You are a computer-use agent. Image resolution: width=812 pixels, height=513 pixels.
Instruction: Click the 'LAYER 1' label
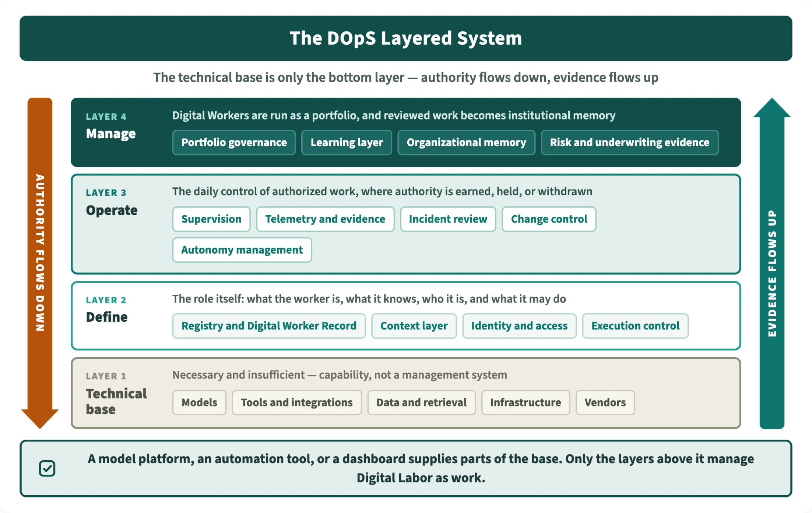106,376
